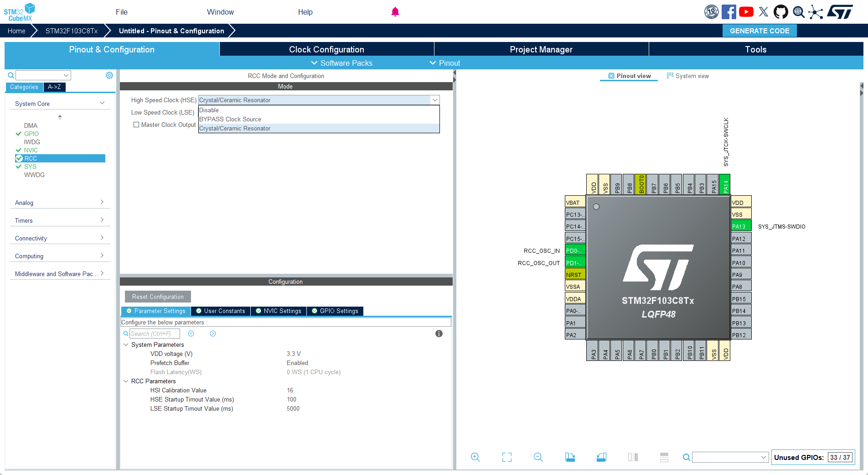The width and height of the screenshot is (868, 475).
Task: Click the notification bell icon
Action: [395, 12]
